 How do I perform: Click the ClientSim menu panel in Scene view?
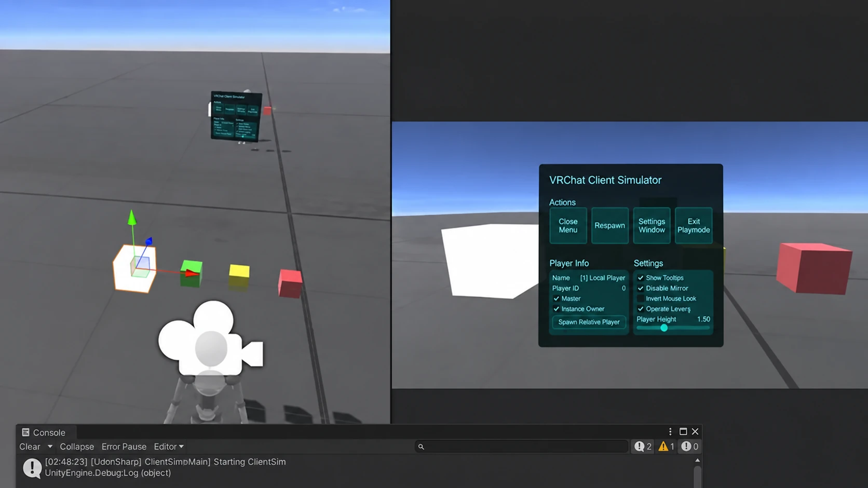pyautogui.click(x=236, y=116)
